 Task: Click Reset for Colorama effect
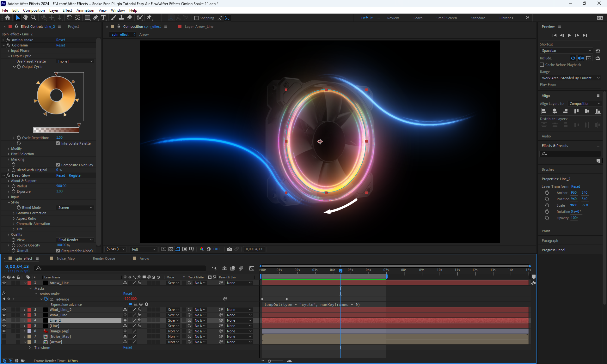tap(60, 45)
